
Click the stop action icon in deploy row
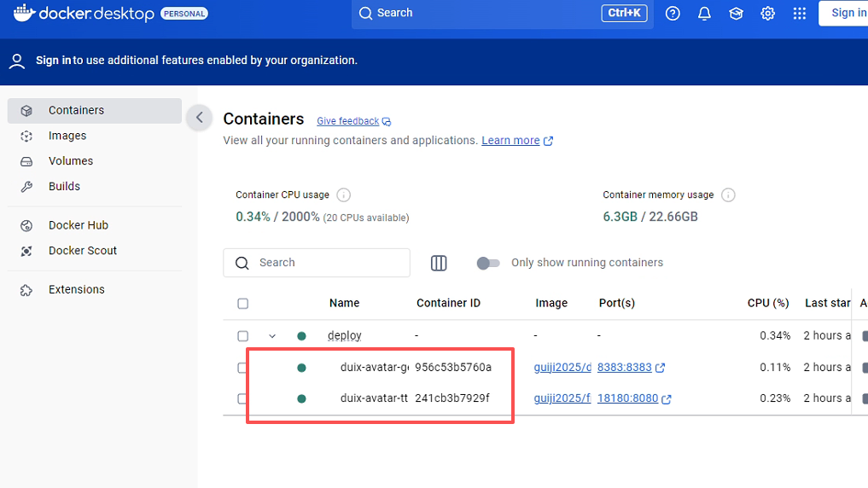[865, 336]
